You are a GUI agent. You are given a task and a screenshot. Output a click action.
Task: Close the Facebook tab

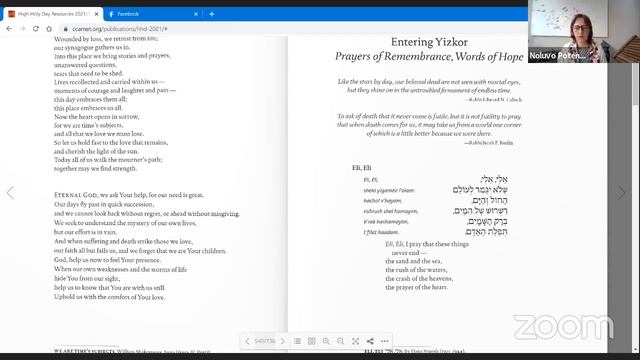click(196, 14)
